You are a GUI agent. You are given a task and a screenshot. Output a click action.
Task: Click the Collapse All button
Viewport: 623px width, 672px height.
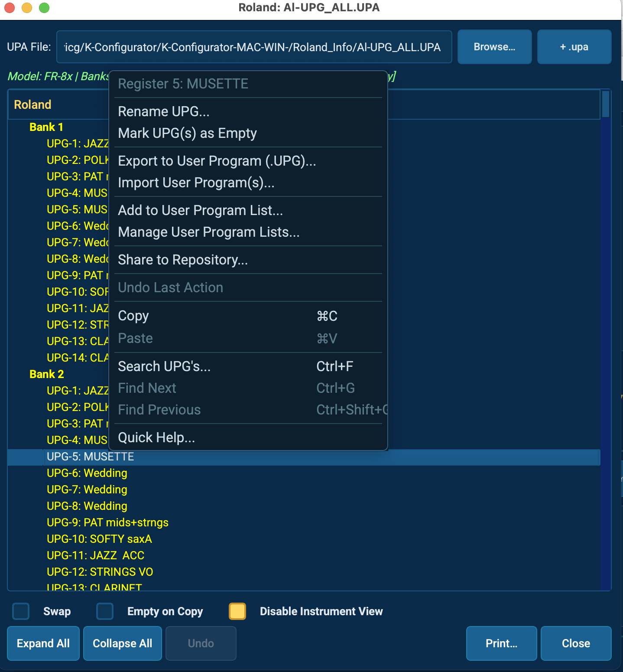(x=123, y=643)
